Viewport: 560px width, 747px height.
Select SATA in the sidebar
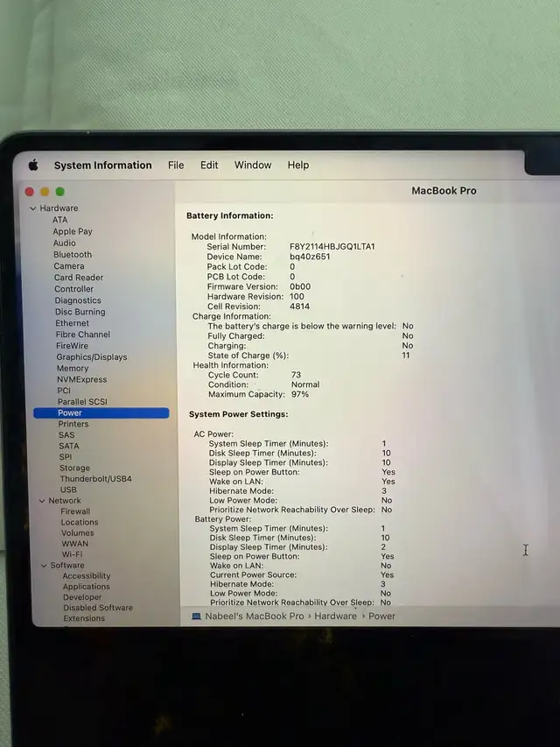point(69,446)
